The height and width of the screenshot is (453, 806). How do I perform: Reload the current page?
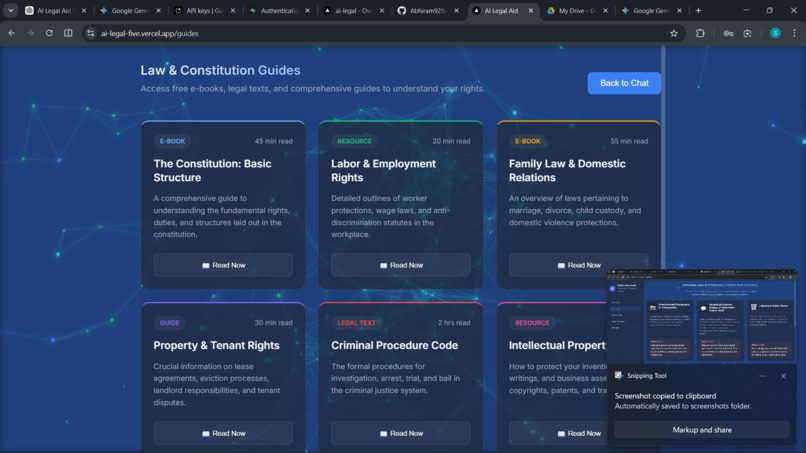[49, 33]
